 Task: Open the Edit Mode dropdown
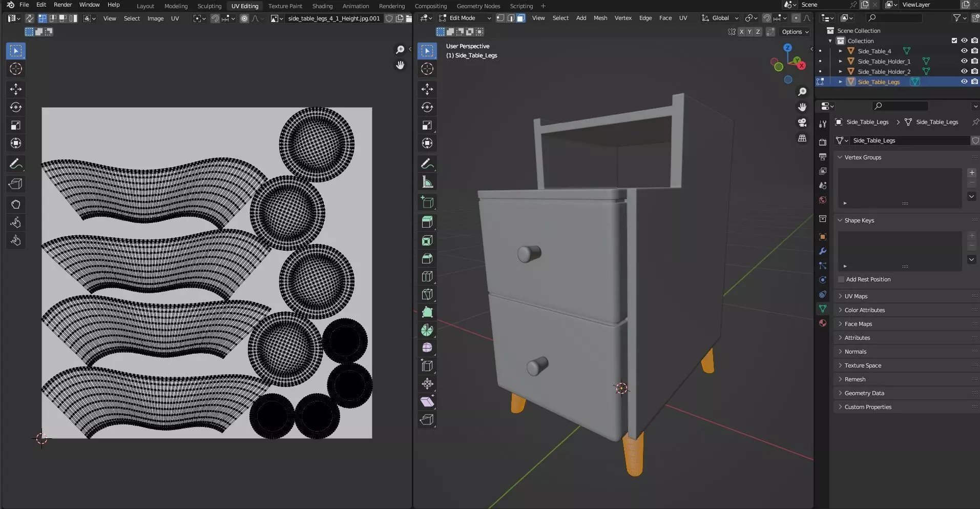click(x=465, y=18)
